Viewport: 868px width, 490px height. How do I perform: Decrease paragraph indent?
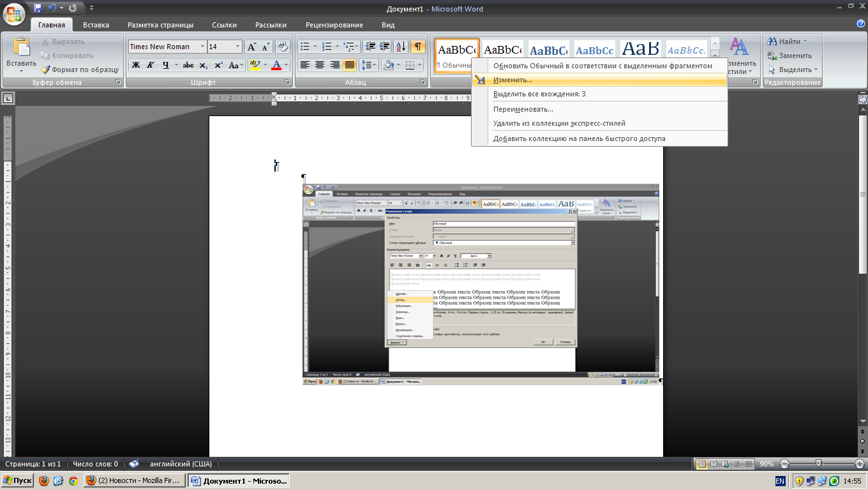pos(370,47)
